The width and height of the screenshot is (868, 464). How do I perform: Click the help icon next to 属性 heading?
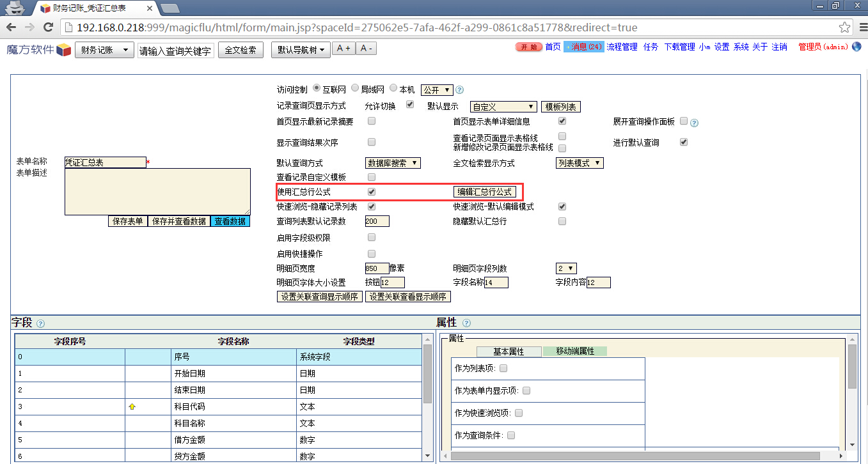click(x=466, y=323)
